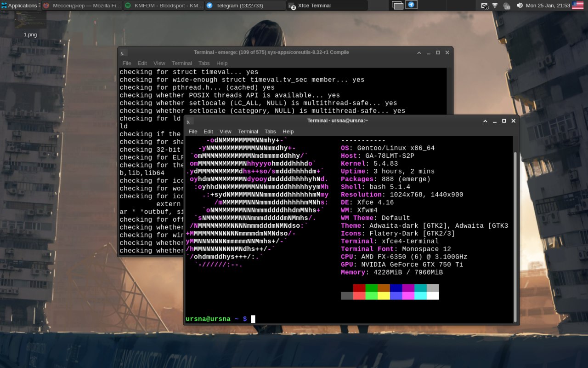The width and height of the screenshot is (588, 368).
Task: Click 'checking whether POSIX threads API' line
Action: click(x=230, y=95)
